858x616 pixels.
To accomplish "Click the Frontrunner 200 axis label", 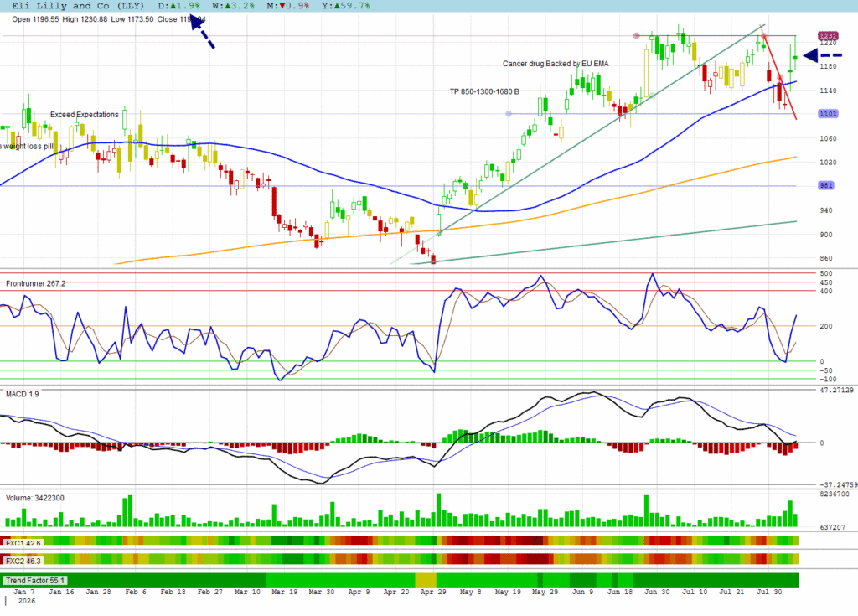I will 825,326.
